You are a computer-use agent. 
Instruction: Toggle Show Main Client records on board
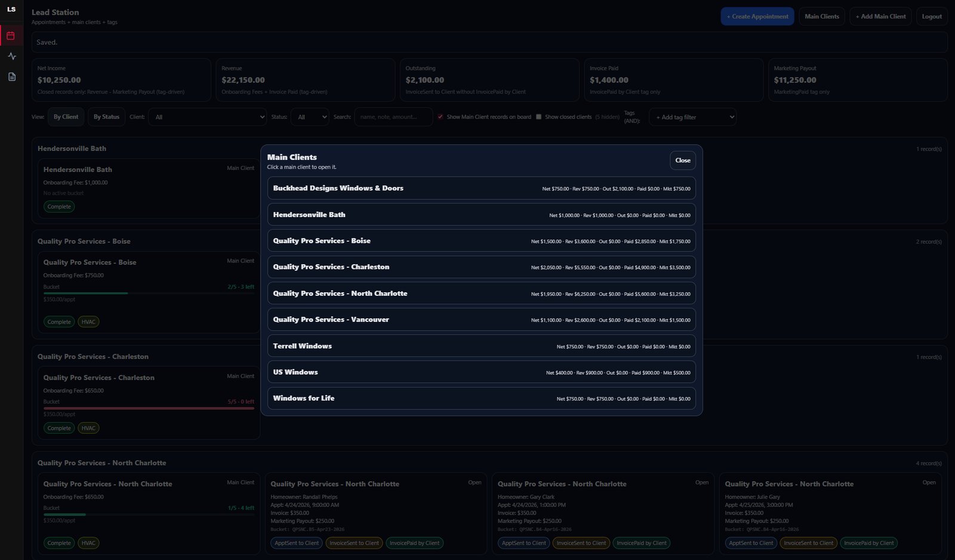(x=440, y=117)
